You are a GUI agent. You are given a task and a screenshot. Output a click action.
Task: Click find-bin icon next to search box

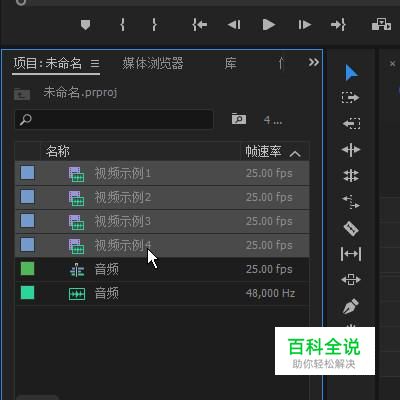(239, 119)
